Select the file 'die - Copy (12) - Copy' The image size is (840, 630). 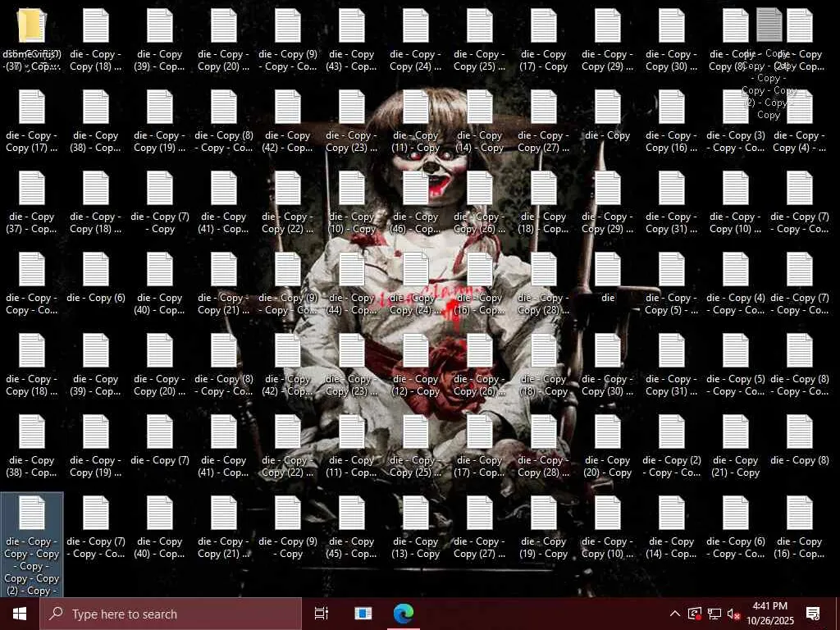416,366
